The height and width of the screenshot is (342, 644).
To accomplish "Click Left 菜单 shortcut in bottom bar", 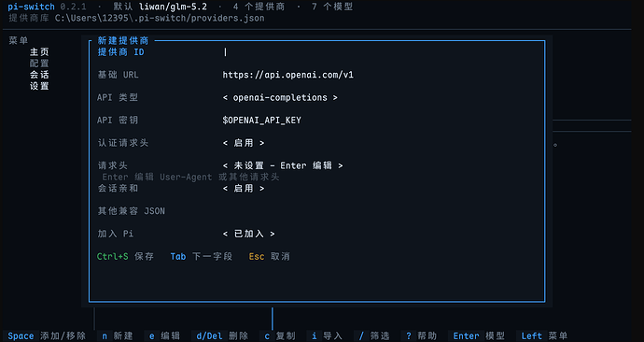I will pos(544,335).
